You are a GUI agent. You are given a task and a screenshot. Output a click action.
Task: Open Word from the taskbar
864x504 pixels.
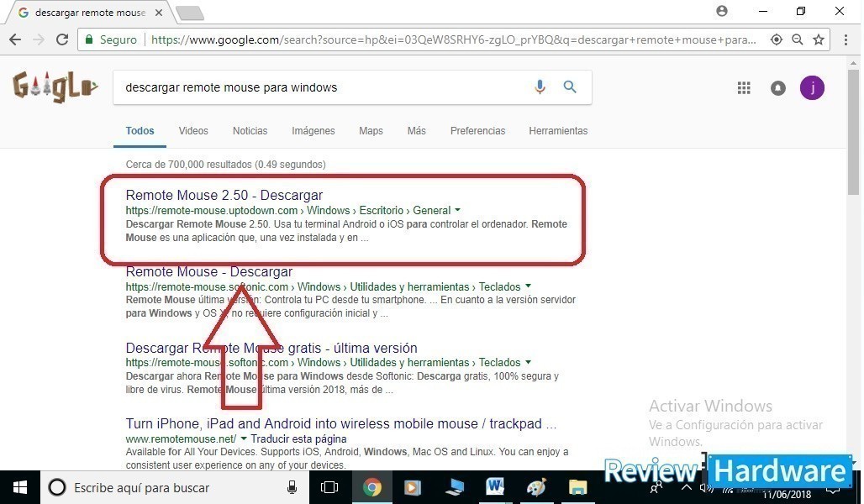tap(495, 487)
